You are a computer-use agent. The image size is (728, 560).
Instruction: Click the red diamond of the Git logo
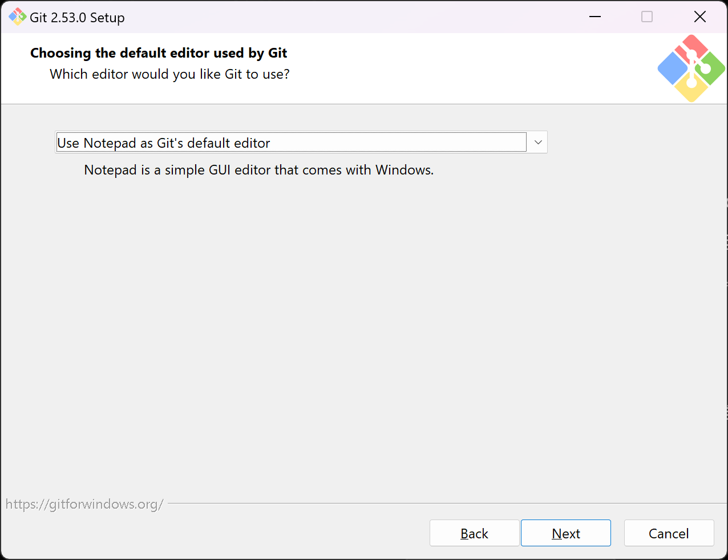click(691, 46)
